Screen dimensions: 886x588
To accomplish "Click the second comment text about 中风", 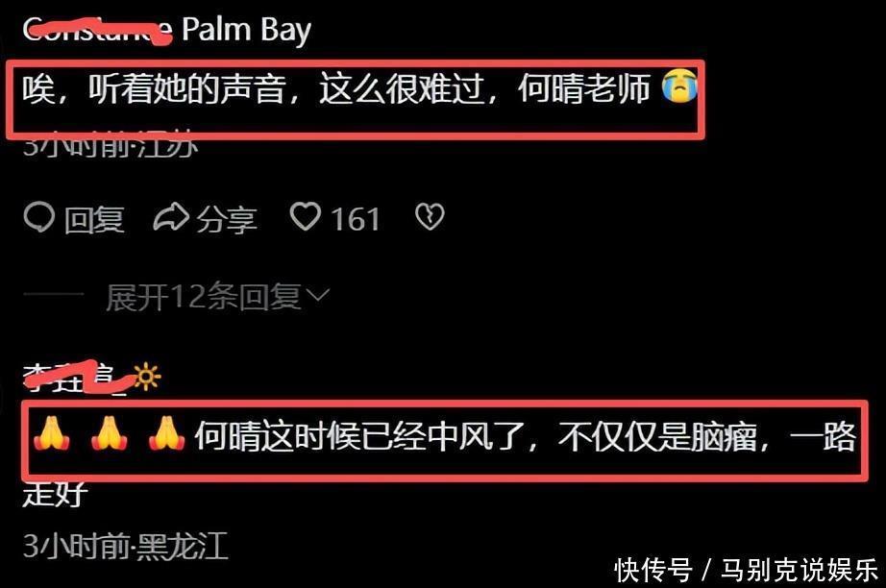I will 439,463.
